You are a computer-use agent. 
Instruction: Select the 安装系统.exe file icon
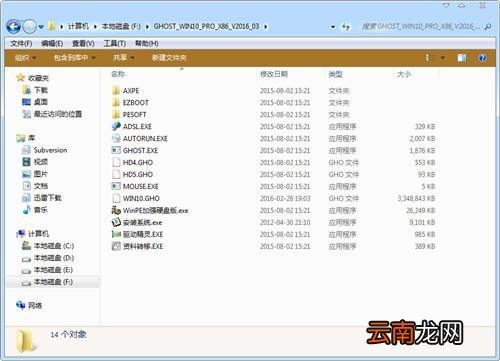(x=116, y=222)
